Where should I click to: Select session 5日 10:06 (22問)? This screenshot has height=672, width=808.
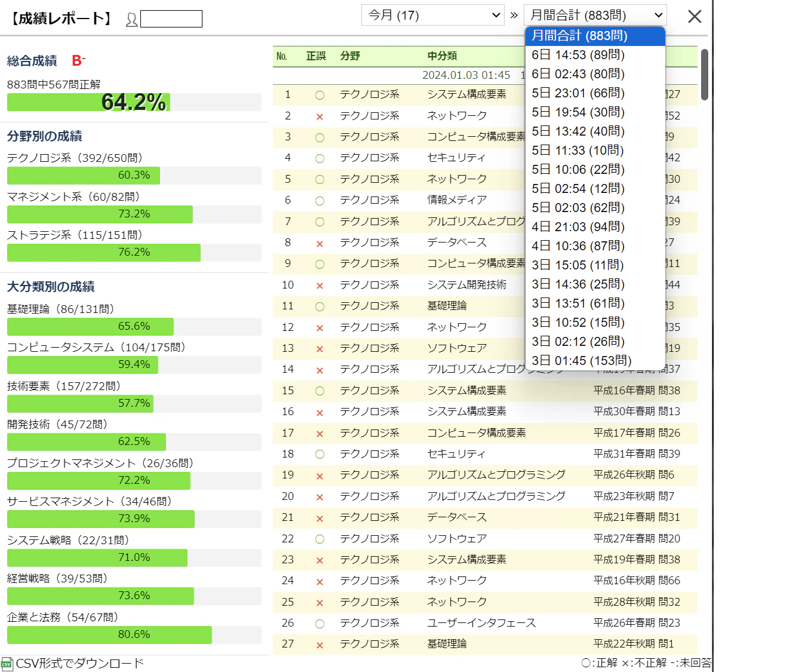tap(595, 170)
